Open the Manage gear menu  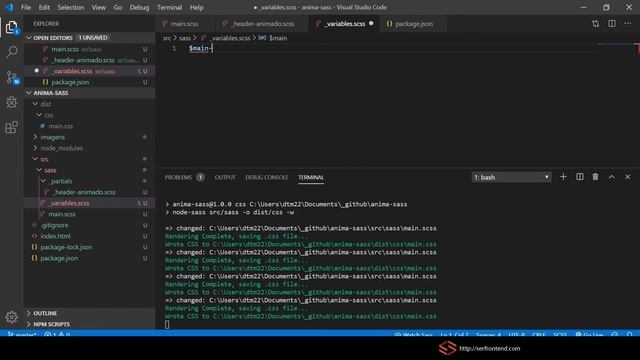11,317
